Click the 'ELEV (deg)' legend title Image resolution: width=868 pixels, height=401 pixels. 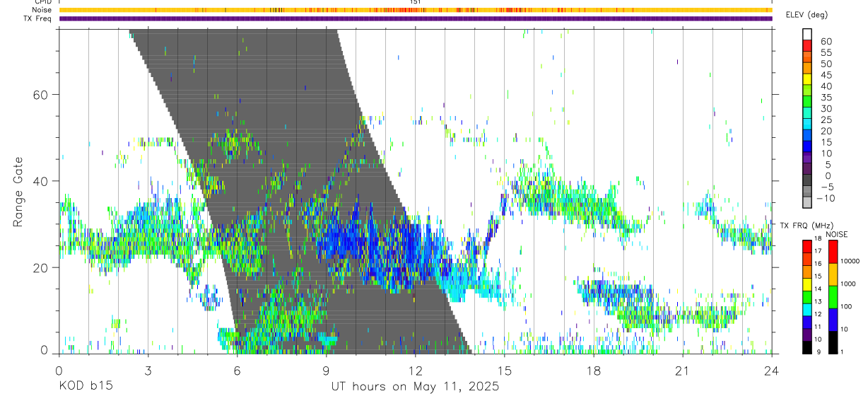[x=807, y=15]
